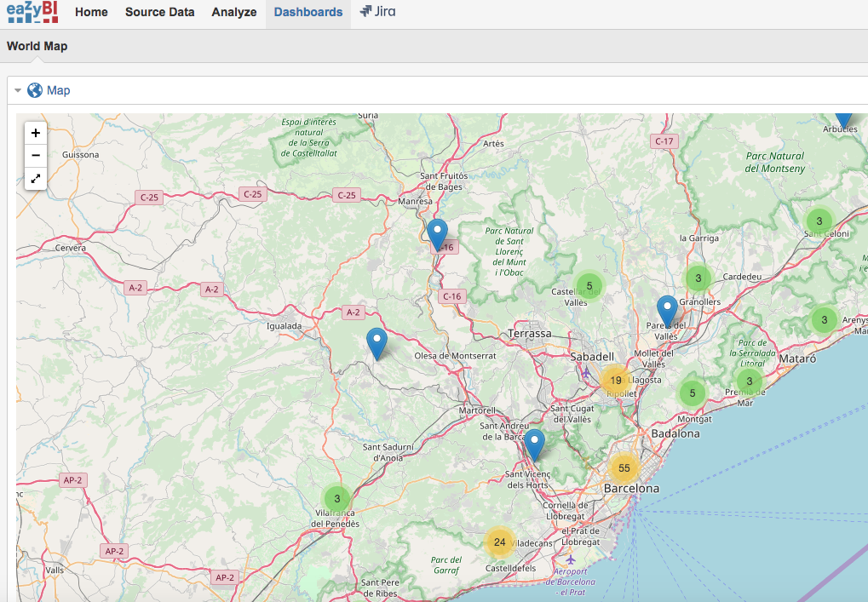Select the Dashboards tab
Viewport: 868px width, 602px height.
(x=308, y=12)
